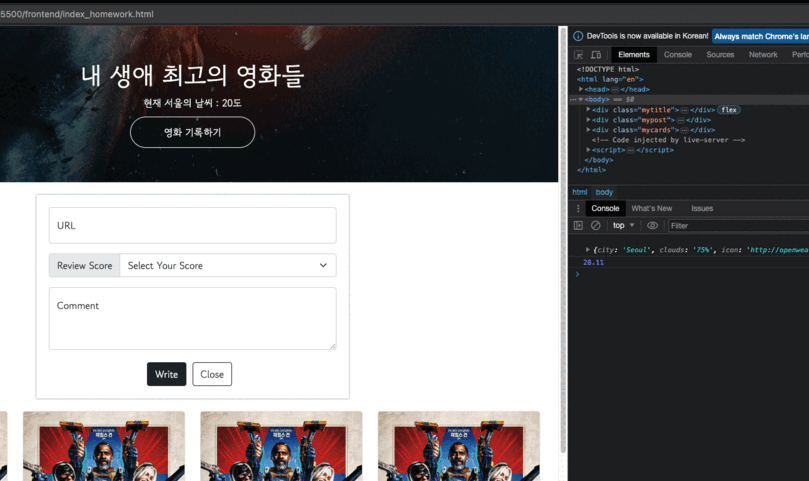Expand the script element node
Image resolution: width=809 pixels, height=481 pixels.
pyautogui.click(x=588, y=150)
